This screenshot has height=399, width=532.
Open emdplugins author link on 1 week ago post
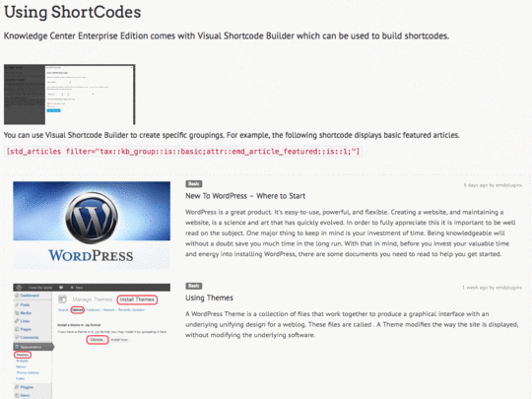(x=508, y=288)
